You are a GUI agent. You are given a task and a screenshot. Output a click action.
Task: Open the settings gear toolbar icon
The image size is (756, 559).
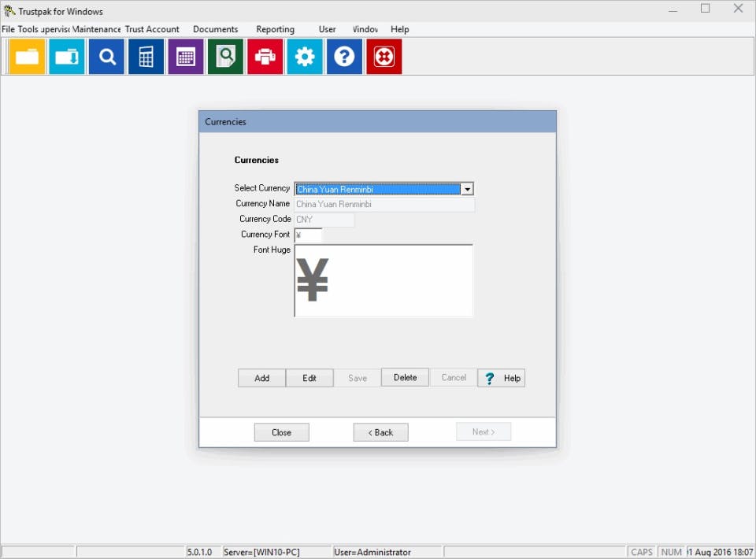point(305,57)
